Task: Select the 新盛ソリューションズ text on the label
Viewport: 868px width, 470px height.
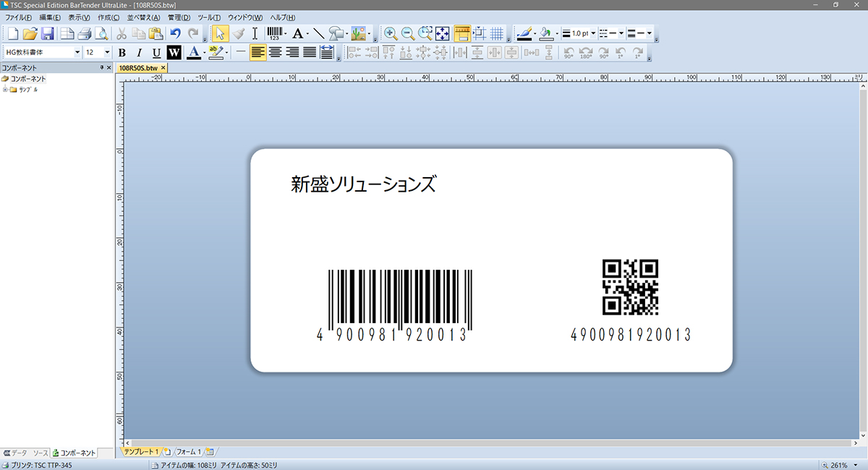Action: pyautogui.click(x=364, y=184)
